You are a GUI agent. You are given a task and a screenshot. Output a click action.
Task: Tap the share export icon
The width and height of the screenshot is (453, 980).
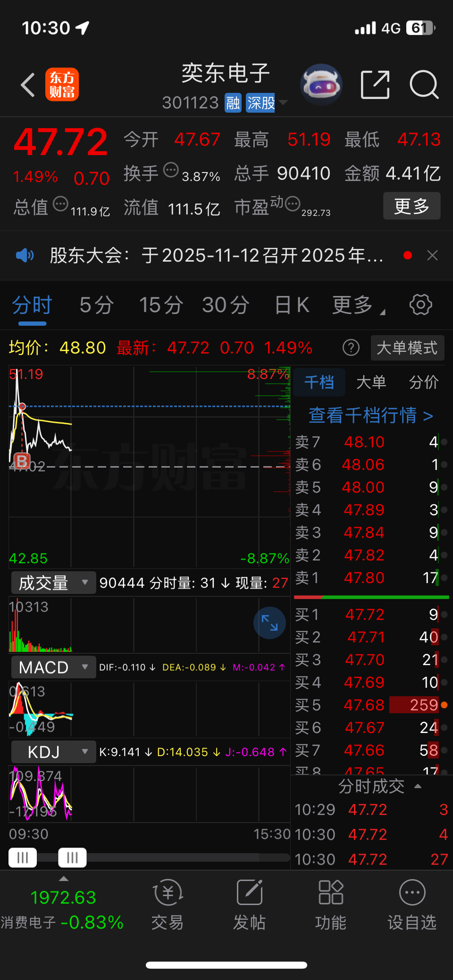[x=375, y=85]
